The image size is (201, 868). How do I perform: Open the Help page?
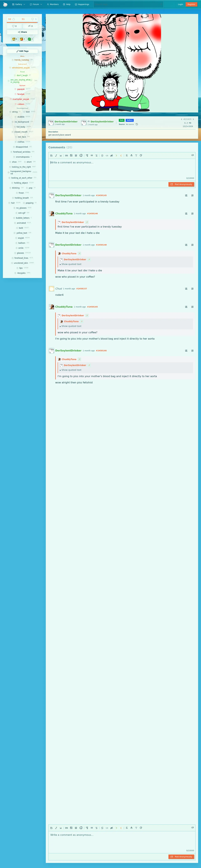pyautogui.click(x=67, y=4)
